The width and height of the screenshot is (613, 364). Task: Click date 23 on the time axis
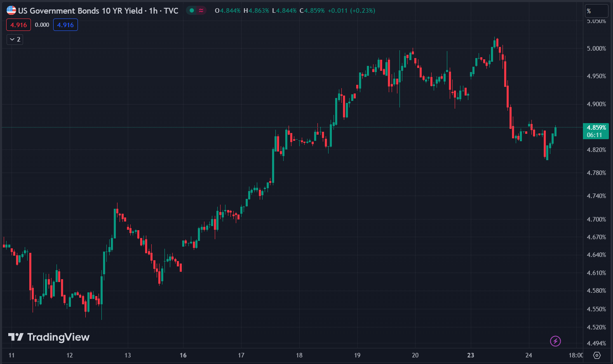pyautogui.click(x=471, y=355)
